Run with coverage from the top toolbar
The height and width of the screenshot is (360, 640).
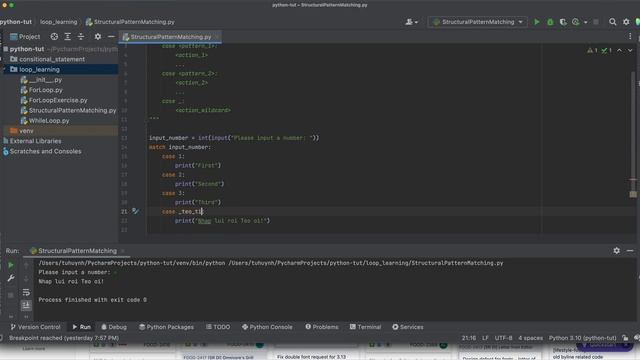tap(563, 22)
